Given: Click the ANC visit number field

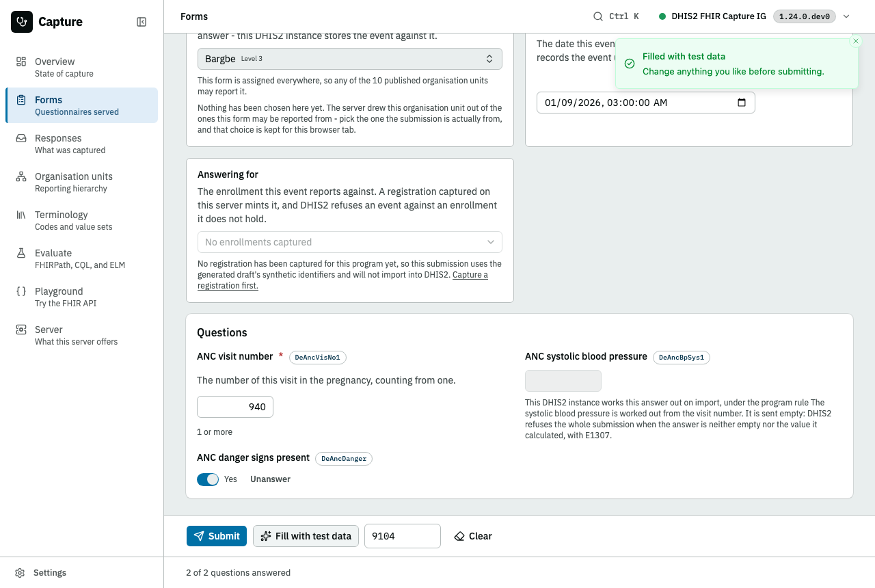Looking at the screenshot, I should (235, 407).
